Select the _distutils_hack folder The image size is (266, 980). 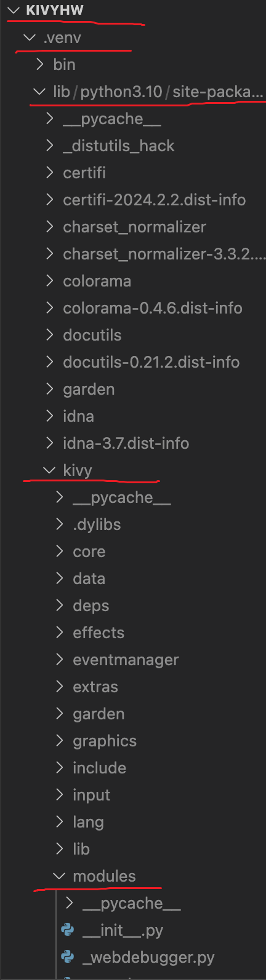[x=119, y=146]
